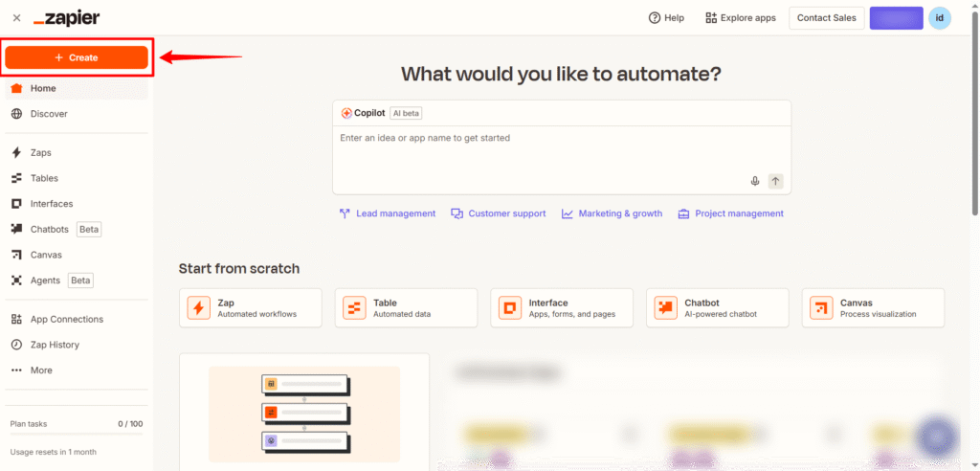The width and height of the screenshot is (980, 471).
Task: Open Interfaces from the sidebar
Action: [x=77, y=204]
